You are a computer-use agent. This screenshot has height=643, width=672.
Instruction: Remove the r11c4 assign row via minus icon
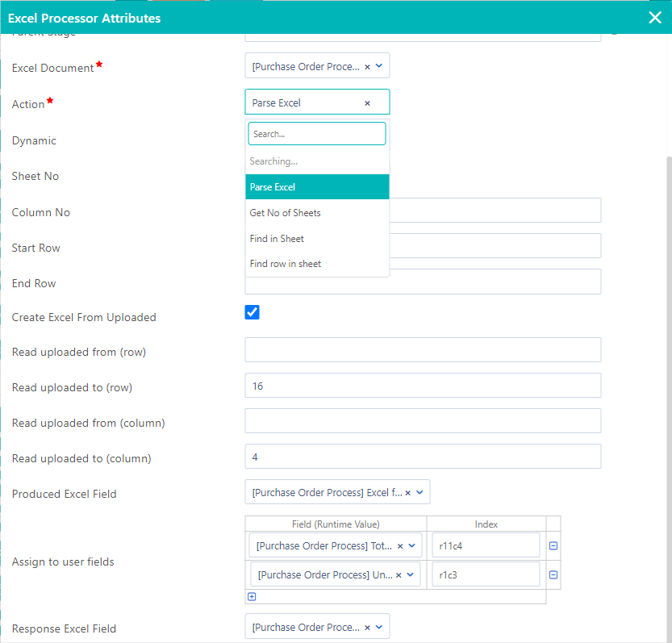click(553, 545)
